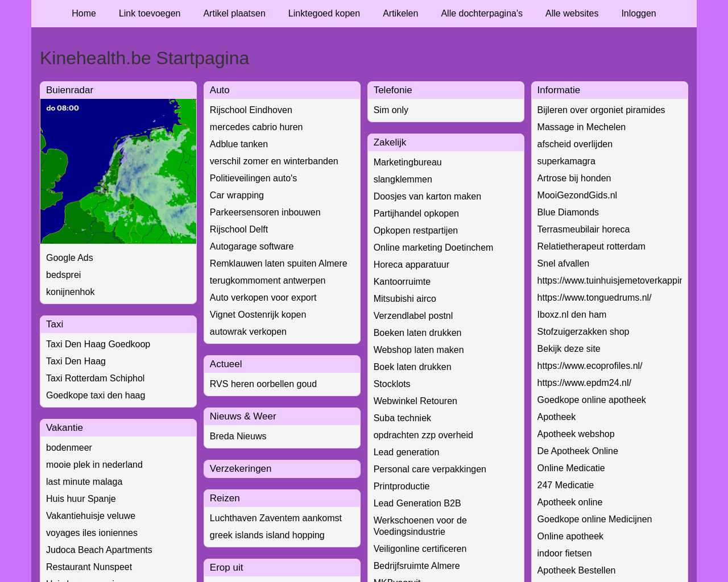Image resolution: width=728 pixels, height=582 pixels.
Task: Open opdrachten zzp overheid link
Action: tap(423, 435)
